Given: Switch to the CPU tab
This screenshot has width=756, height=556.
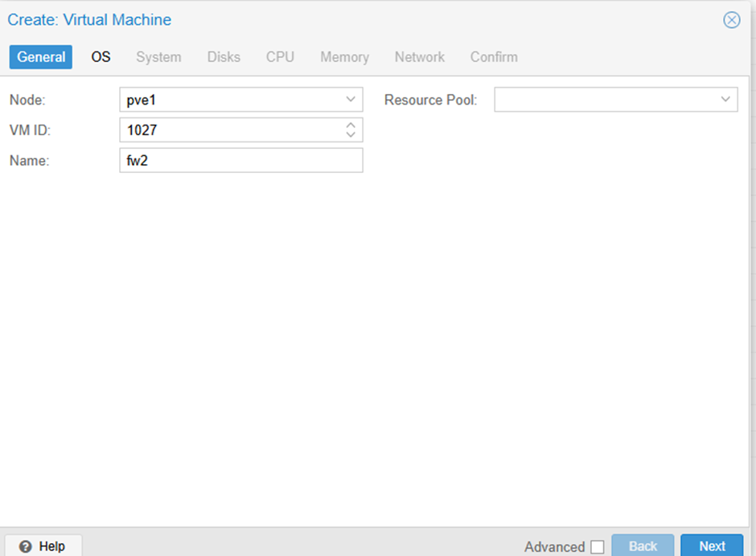Looking at the screenshot, I should click(280, 57).
